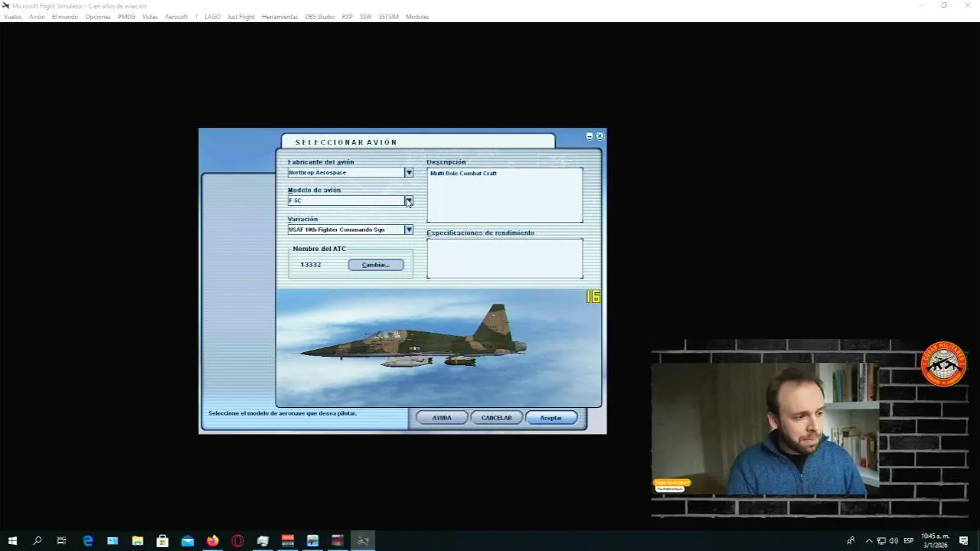Open the ? help menu
Image resolution: width=980 pixels, height=551 pixels.
coord(196,17)
